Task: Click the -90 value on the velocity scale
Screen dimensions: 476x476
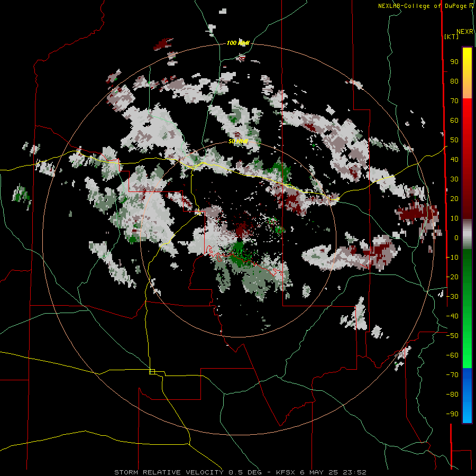Action: click(452, 414)
